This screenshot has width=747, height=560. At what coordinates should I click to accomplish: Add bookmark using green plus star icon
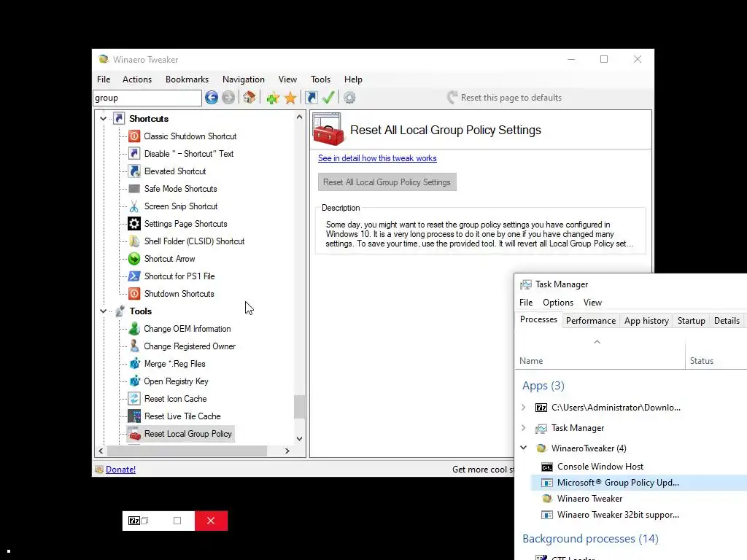(x=273, y=98)
